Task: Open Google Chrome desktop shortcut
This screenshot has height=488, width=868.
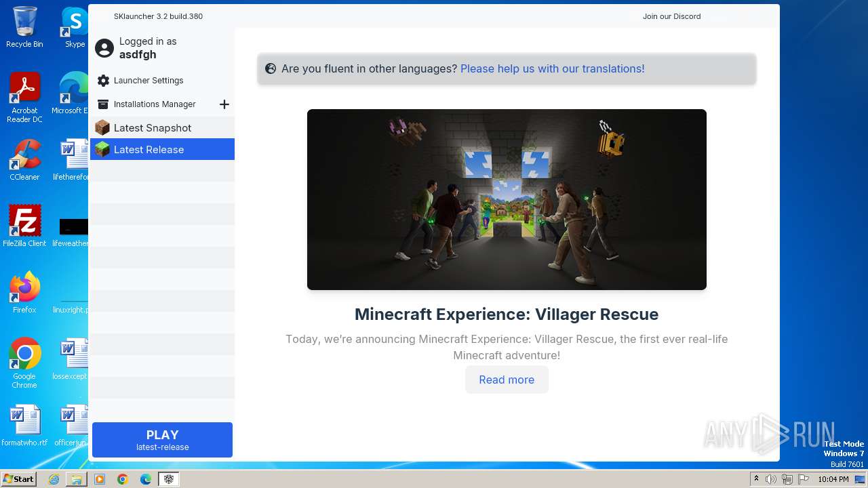Action: [24, 363]
